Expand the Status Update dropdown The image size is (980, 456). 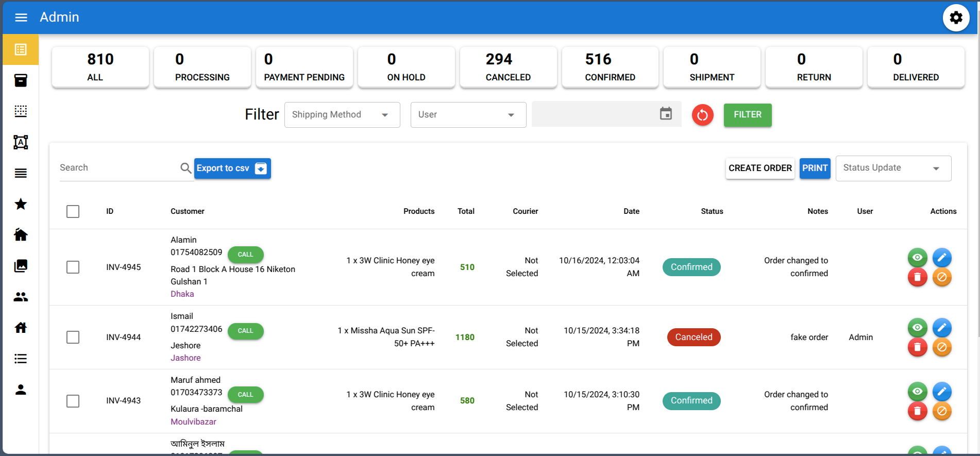point(893,168)
